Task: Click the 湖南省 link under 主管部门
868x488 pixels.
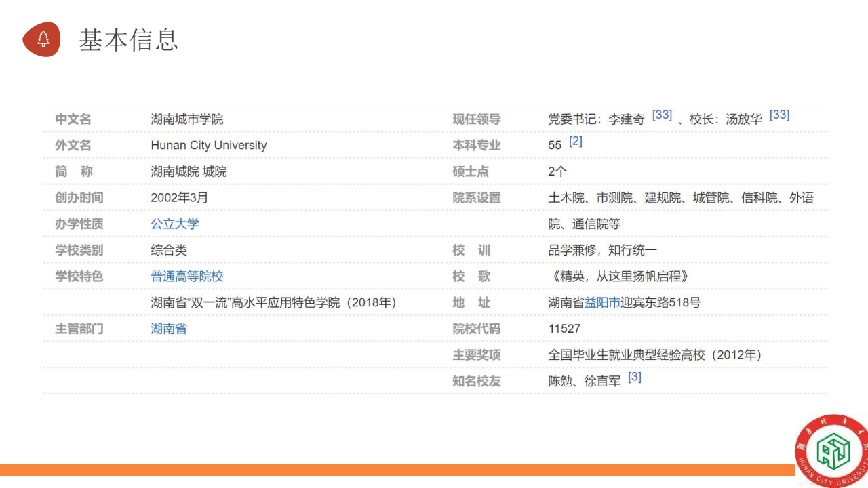Action: pos(168,329)
